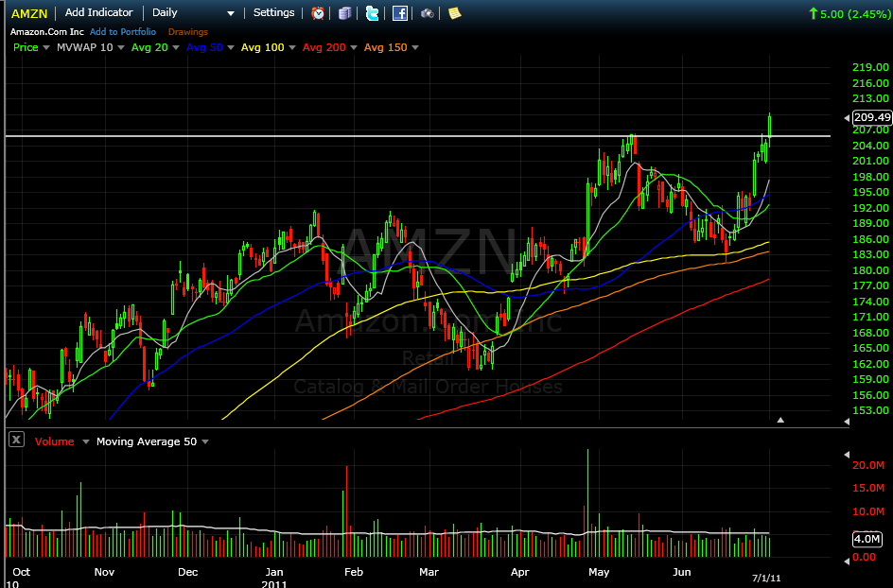Open the Add Indicator menu

point(98,12)
